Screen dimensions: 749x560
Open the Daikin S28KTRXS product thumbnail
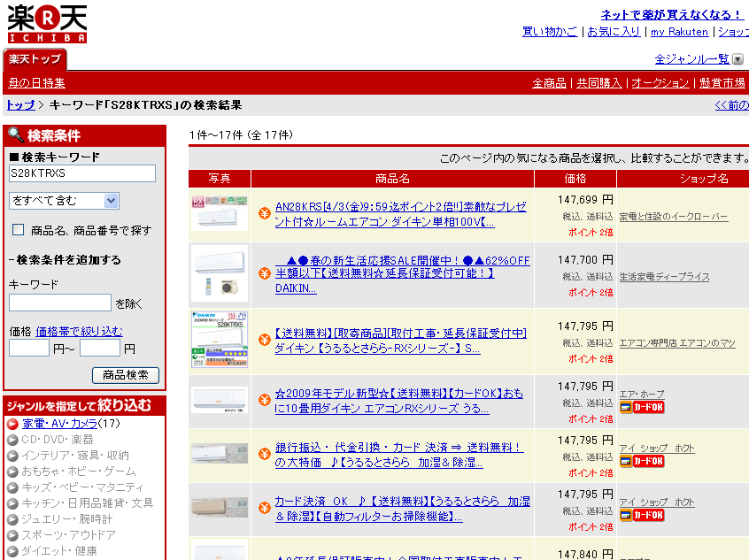tap(220, 339)
